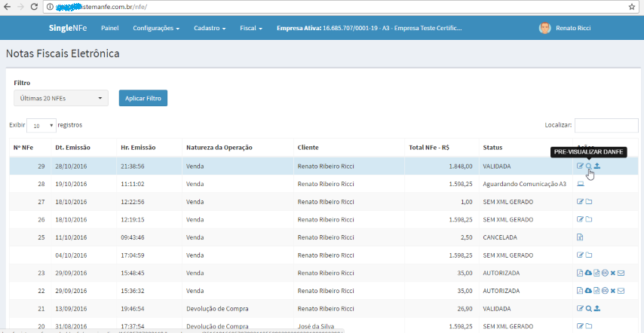Click folder icon on NFe 27 row

[589, 202]
